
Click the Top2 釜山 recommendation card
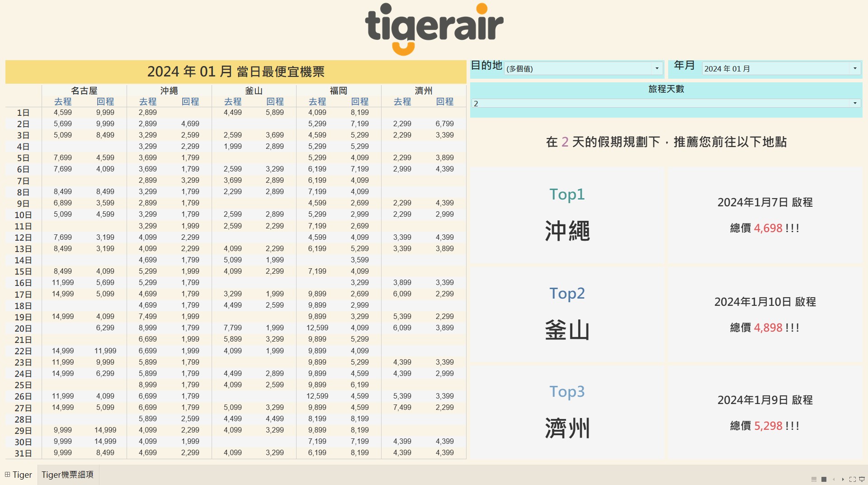[567, 314]
